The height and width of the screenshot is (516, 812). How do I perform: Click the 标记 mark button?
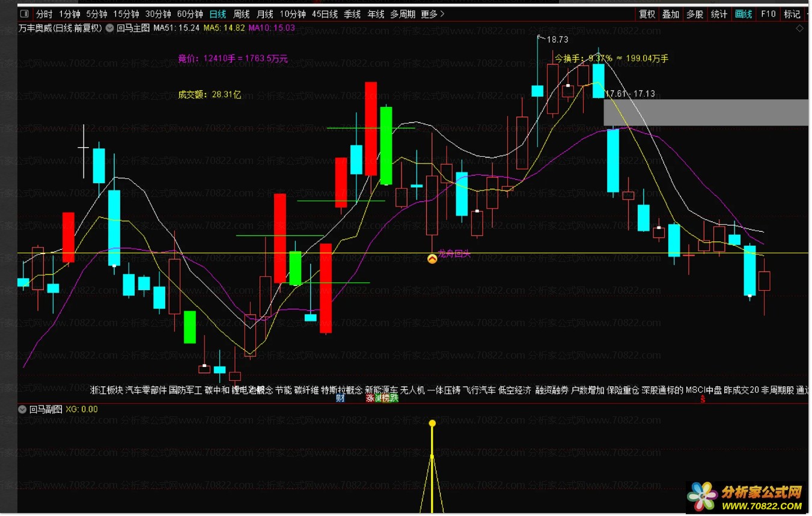pyautogui.click(x=792, y=14)
